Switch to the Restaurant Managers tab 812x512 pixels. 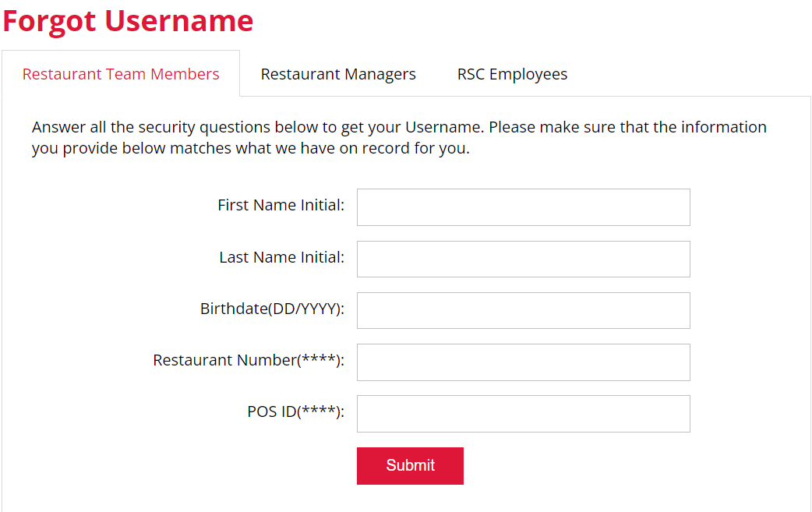tap(338, 74)
